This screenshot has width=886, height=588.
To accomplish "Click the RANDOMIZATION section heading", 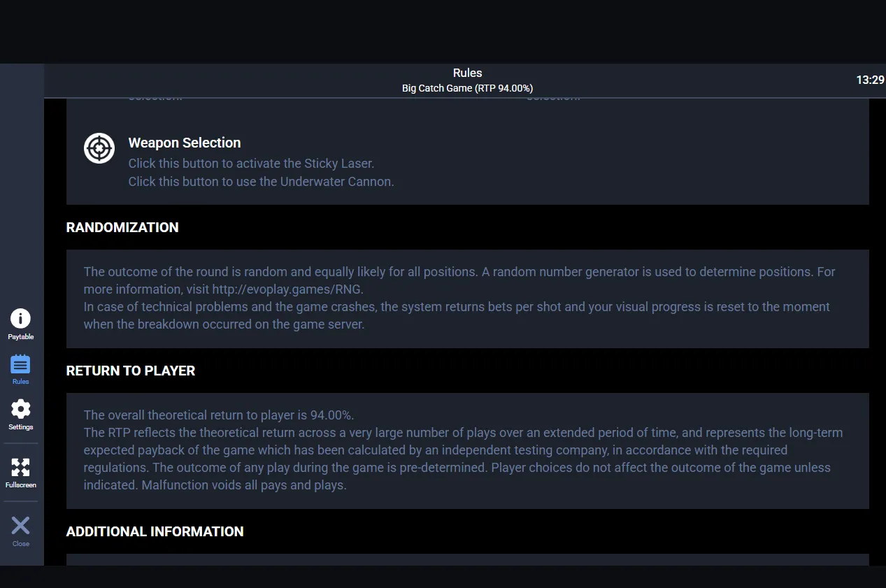I will click(122, 227).
